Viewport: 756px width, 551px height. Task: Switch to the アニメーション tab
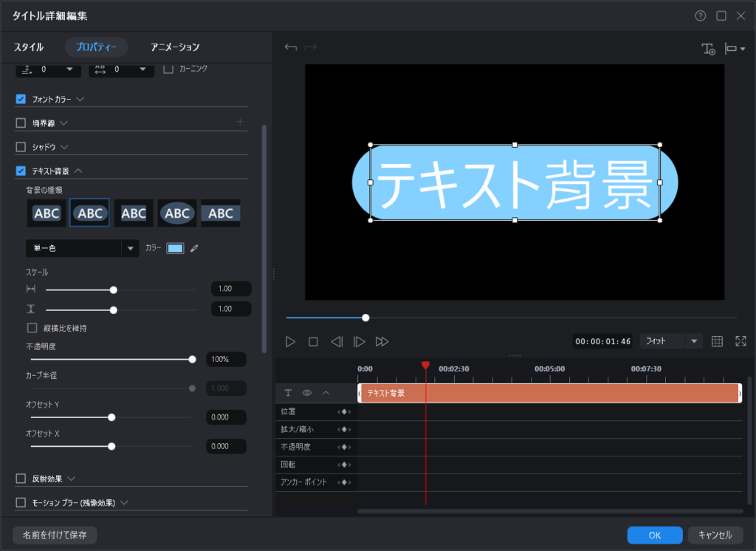tap(175, 47)
